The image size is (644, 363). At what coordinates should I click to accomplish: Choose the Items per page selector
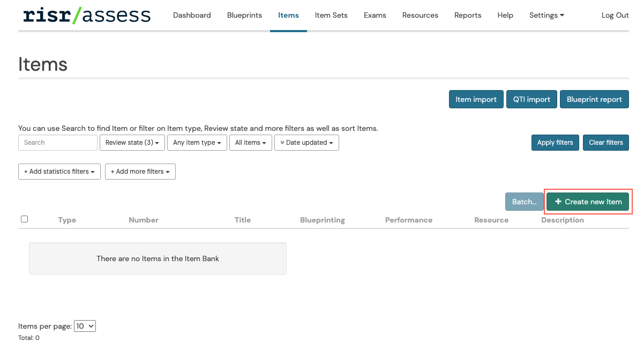pyautogui.click(x=85, y=326)
